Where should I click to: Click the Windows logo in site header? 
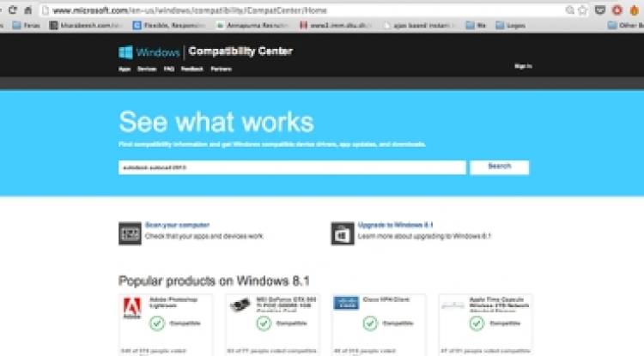(x=125, y=52)
